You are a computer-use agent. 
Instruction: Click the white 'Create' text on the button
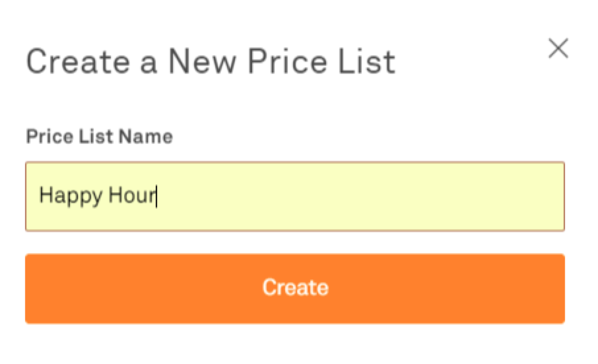[295, 288]
